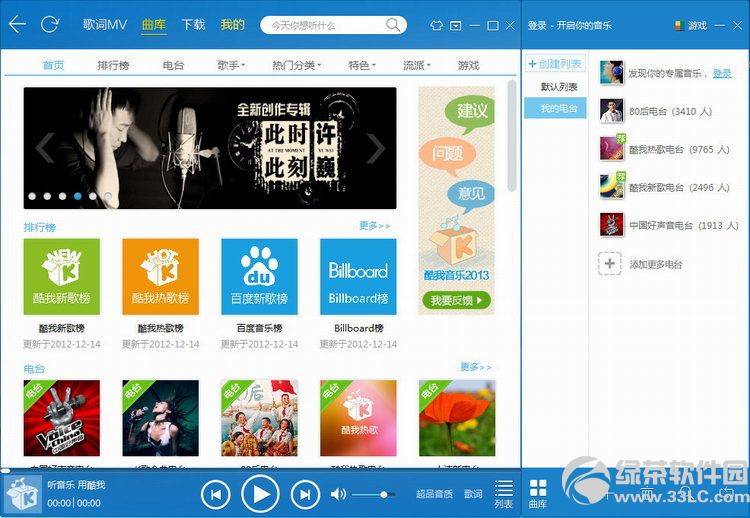
Task: Click the green 我要反馈 button
Action: click(457, 300)
